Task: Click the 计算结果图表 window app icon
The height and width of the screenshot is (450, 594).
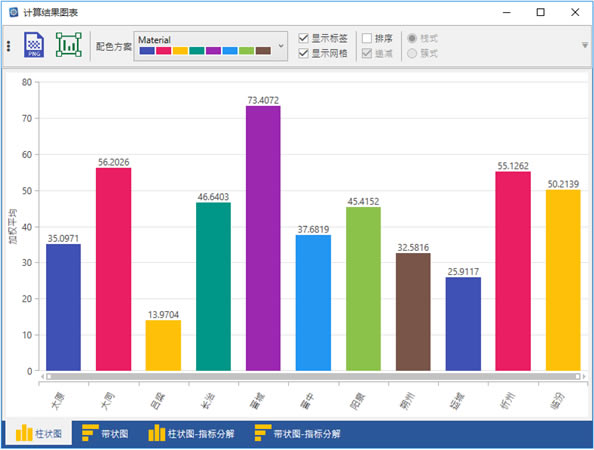Action: [x=14, y=12]
